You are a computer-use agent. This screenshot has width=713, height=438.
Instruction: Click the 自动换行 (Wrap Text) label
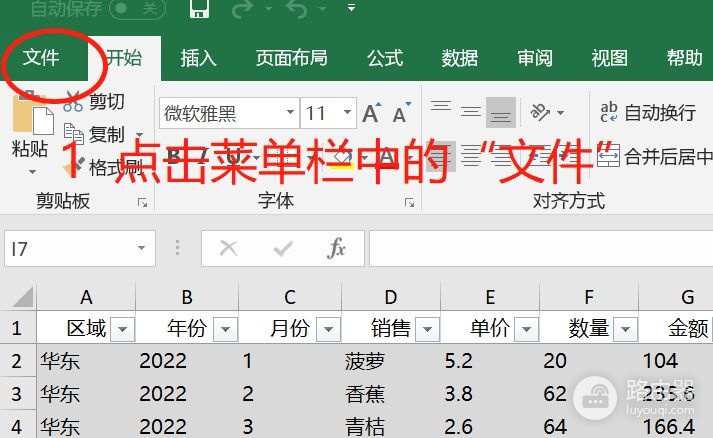point(660,112)
